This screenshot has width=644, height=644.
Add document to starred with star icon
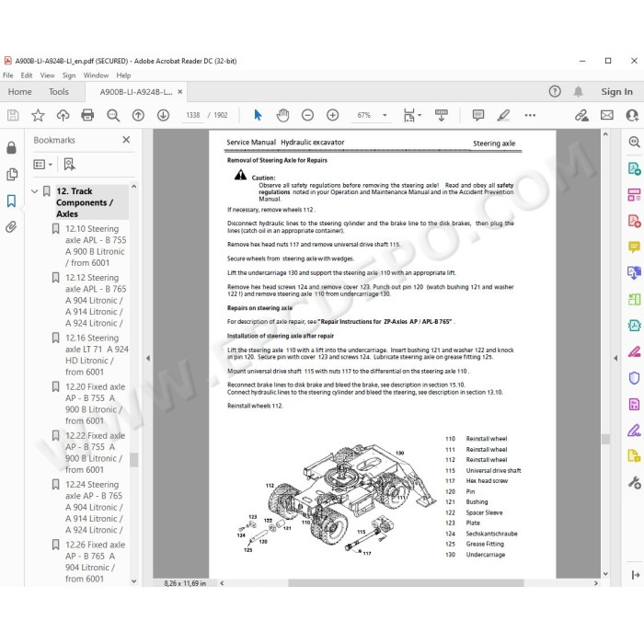[x=38, y=115]
